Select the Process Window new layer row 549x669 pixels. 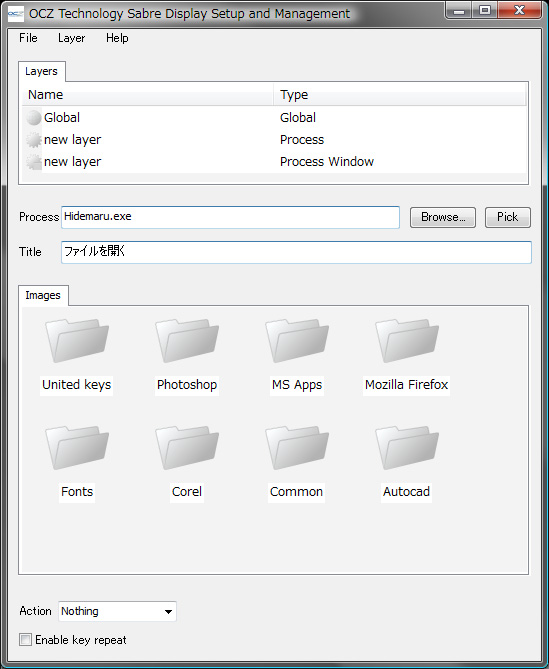pyautogui.click(x=274, y=162)
